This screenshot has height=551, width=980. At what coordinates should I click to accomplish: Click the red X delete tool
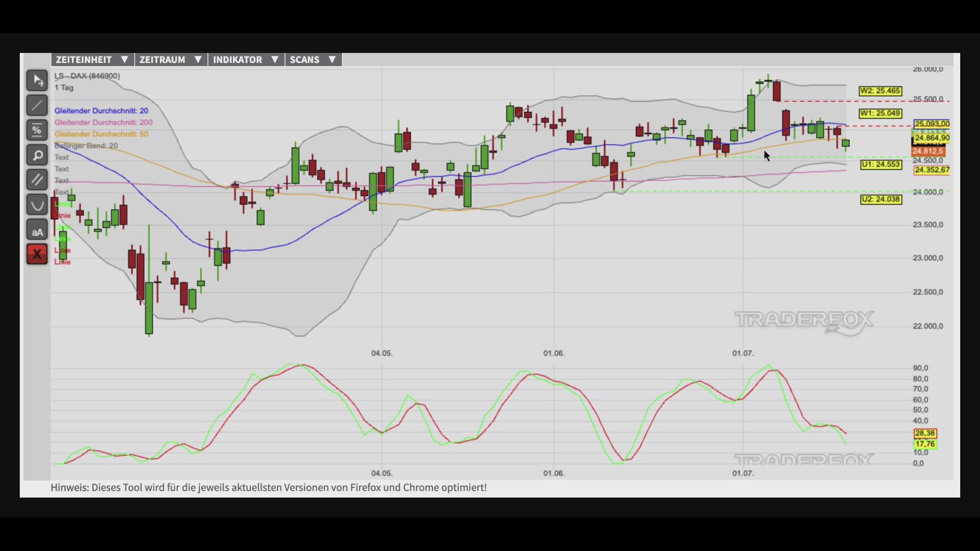(37, 254)
